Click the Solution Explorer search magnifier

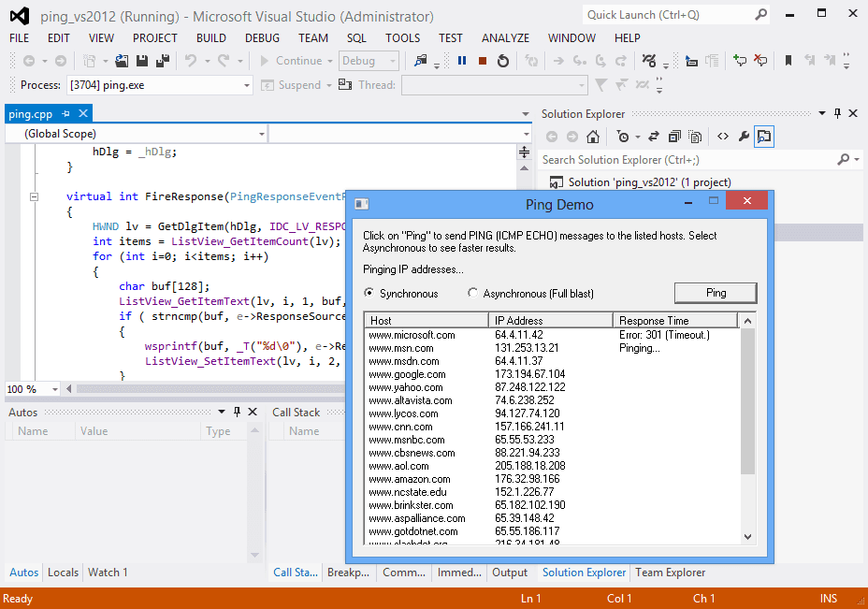pos(843,159)
